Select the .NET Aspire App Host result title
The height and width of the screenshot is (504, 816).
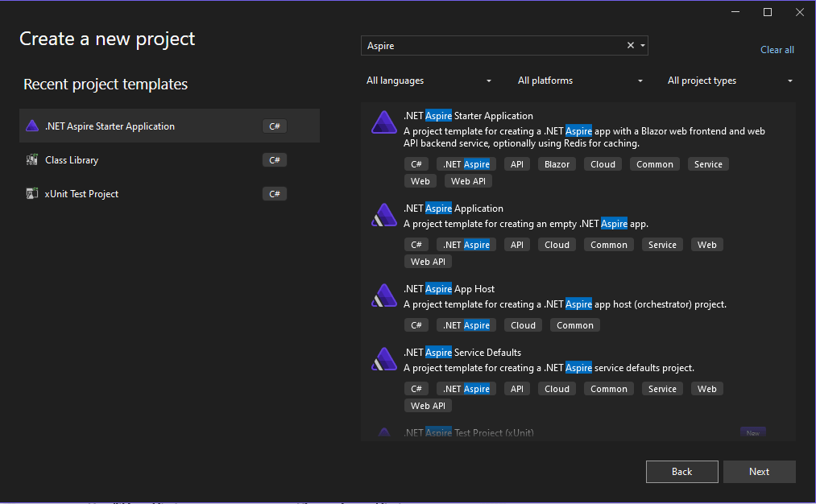point(449,289)
